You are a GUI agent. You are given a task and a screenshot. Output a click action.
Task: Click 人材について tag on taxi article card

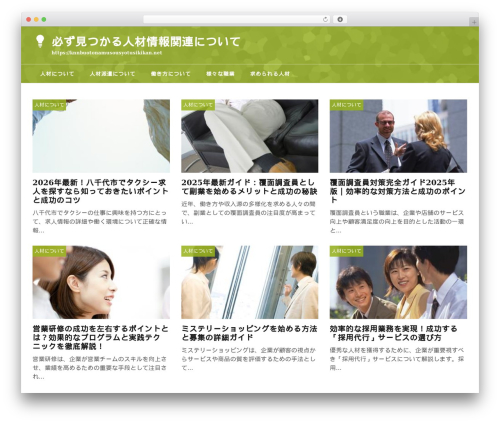49,105
